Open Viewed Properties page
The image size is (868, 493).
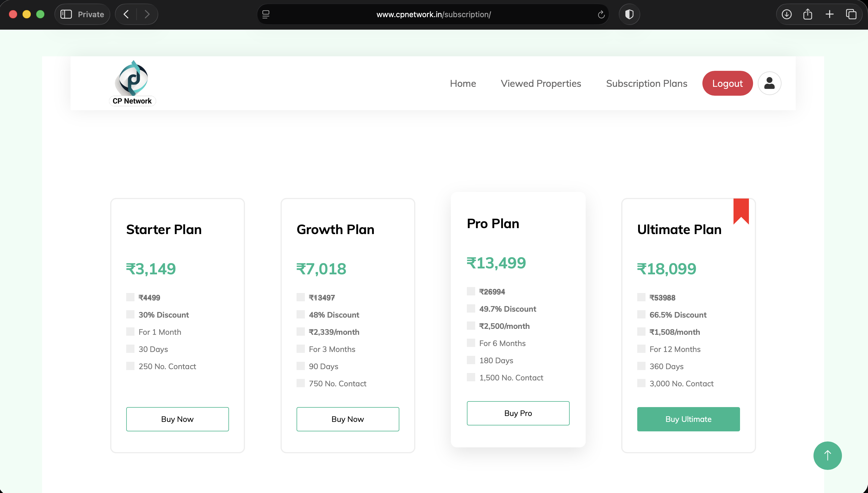[541, 83]
